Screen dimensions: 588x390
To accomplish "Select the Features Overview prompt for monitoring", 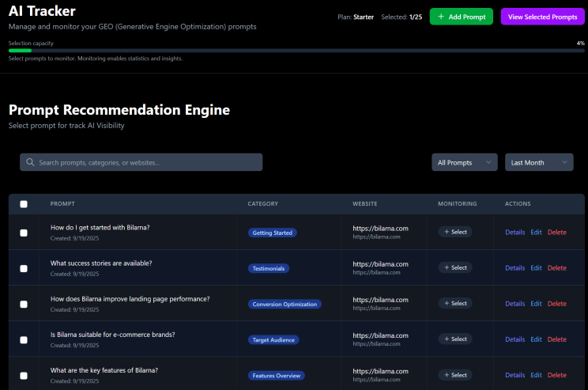I will coord(455,375).
